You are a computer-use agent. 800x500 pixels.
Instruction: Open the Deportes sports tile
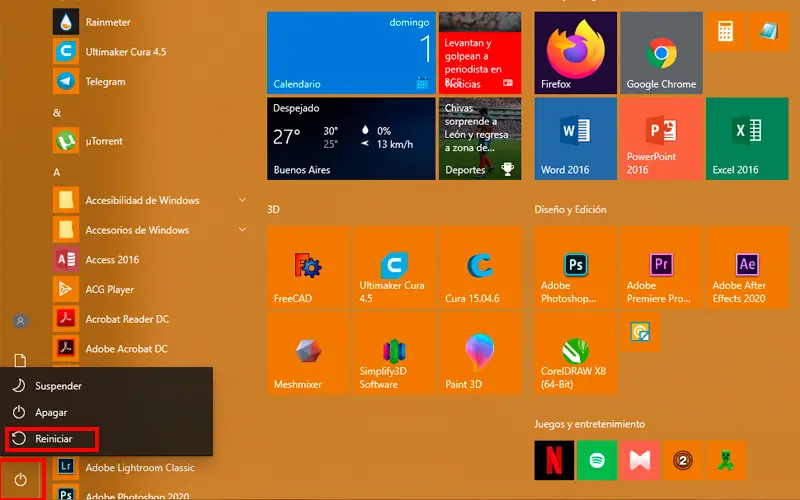coord(480,139)
